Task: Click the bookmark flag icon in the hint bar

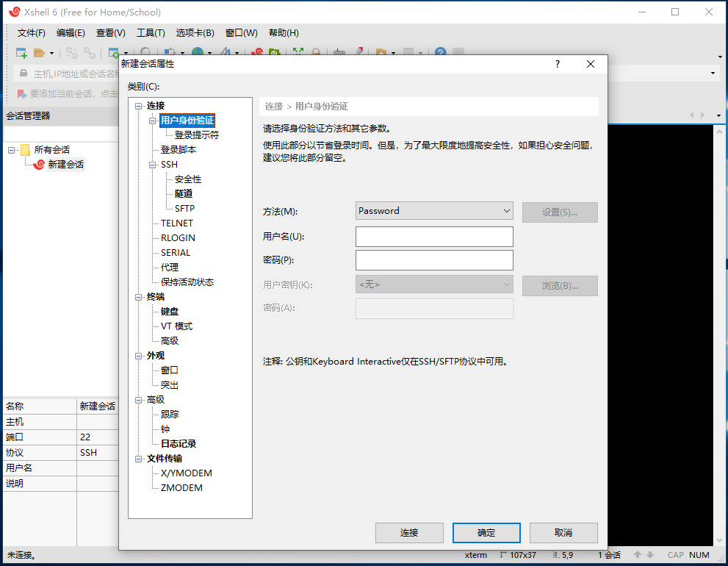Action: 21,94
